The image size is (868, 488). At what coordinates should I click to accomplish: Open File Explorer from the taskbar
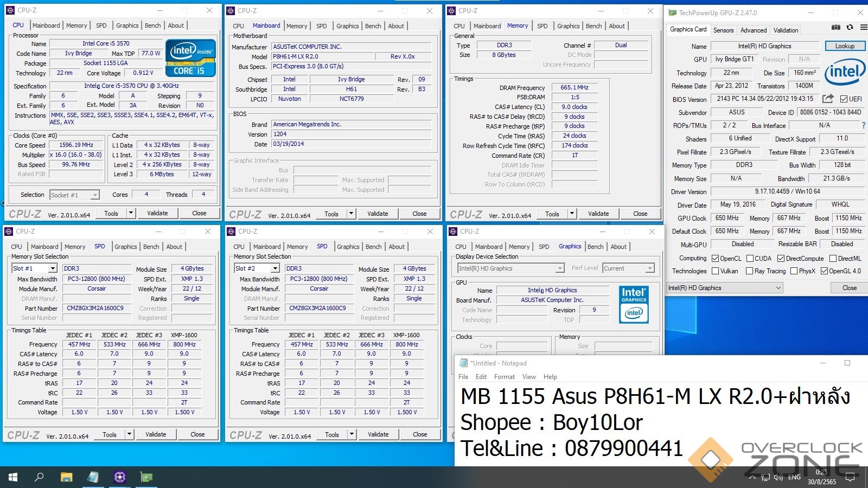coord(66,477)
